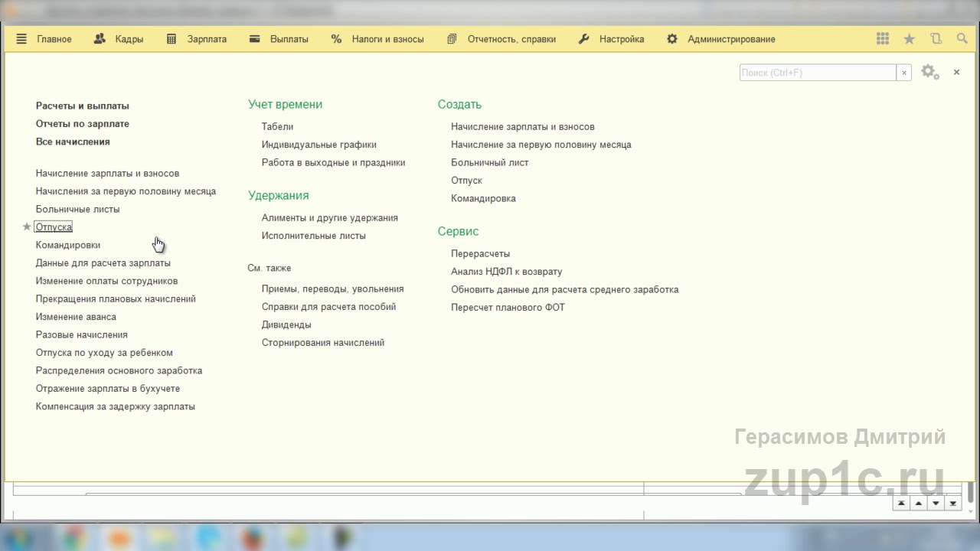Open Алименты и другие удержания
The width and height of the screenshot is (980, 551).
(330, 217)
